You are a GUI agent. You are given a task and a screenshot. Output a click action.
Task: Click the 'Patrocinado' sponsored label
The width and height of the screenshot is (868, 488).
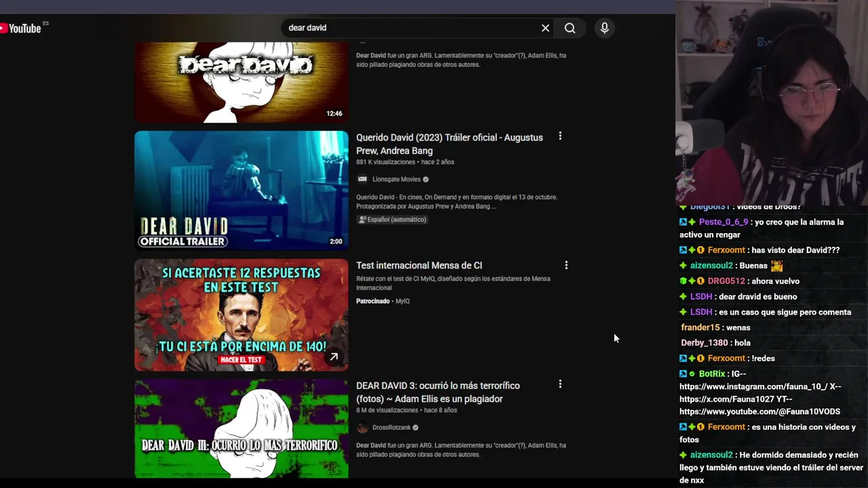pos(373,301)
